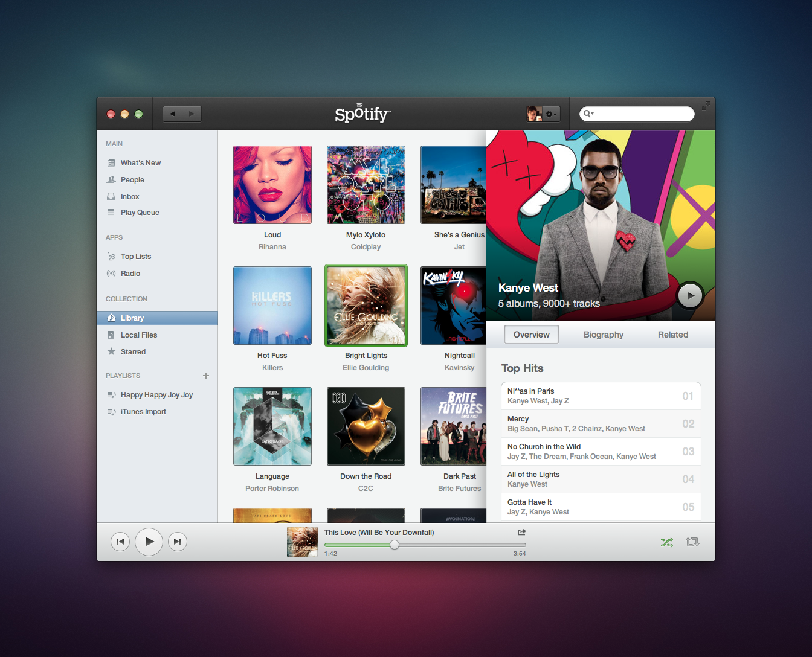Toggle repeat playback
This screenshot has height=657, width=812.
692,542
